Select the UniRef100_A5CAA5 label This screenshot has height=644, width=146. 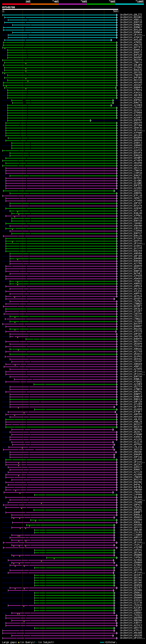131,633
